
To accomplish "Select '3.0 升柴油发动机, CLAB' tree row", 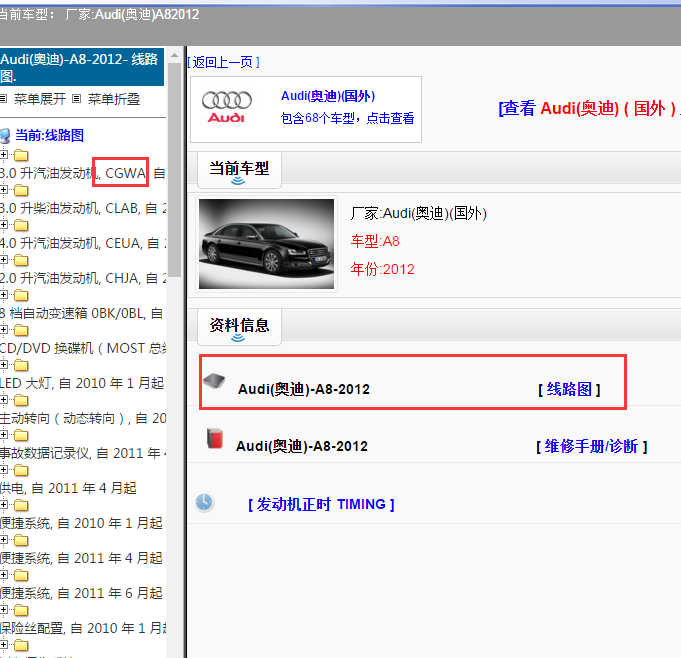I will click(83, 208).
